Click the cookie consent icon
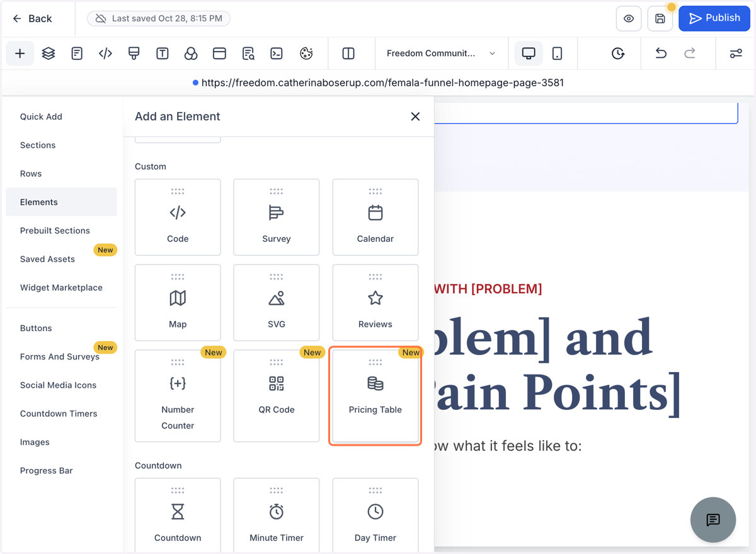 [x=306, y=54]
